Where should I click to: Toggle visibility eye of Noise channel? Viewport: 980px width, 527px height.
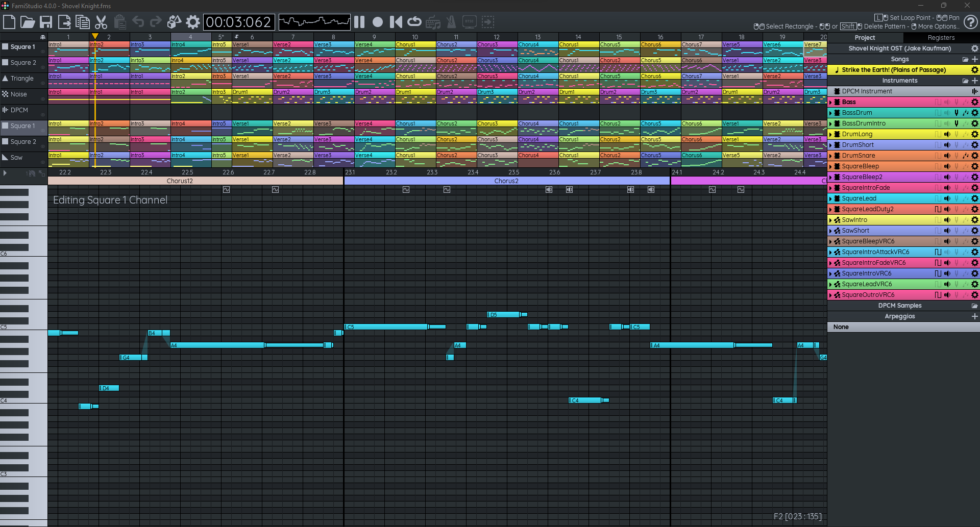[x=43, y=98]
